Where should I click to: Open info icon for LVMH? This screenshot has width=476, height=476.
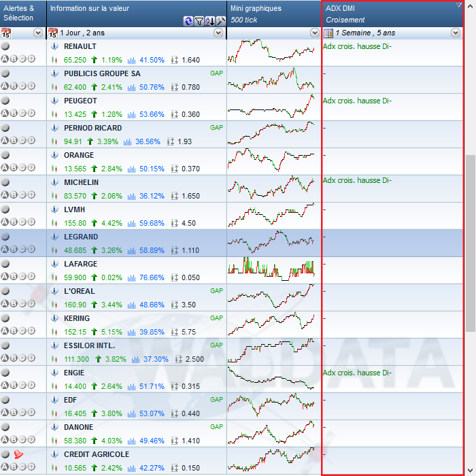click(54, 209)
